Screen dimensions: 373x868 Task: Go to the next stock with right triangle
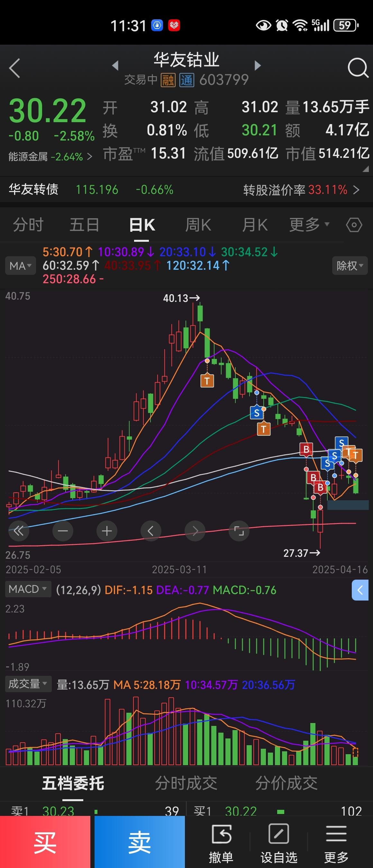(x=258, y=65)
